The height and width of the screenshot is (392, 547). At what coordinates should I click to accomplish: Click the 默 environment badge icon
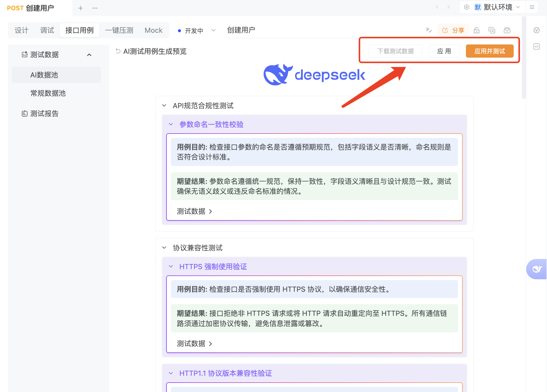click(x=478, y=7)
